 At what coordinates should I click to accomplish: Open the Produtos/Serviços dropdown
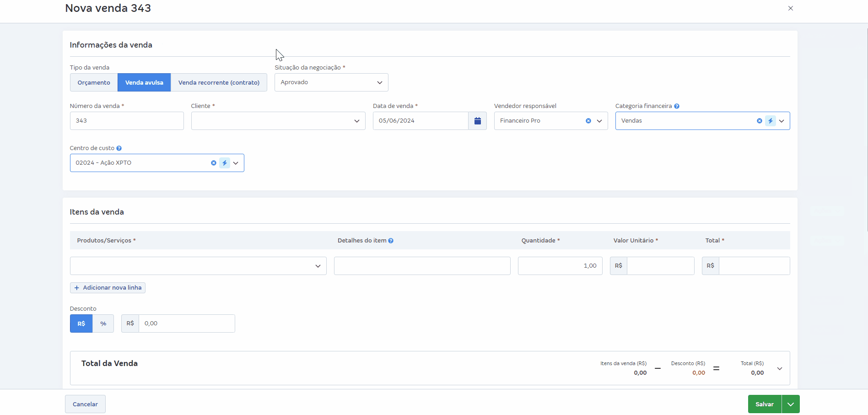click(x=198, y=266)
